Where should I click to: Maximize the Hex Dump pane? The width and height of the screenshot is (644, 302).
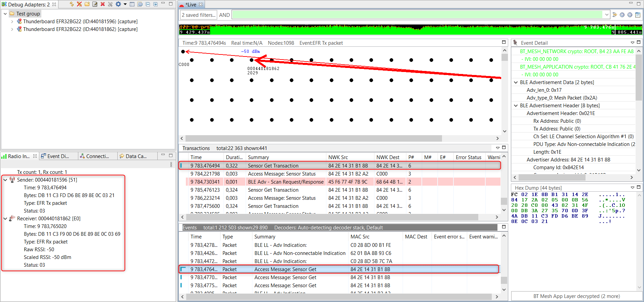[639, 187]
